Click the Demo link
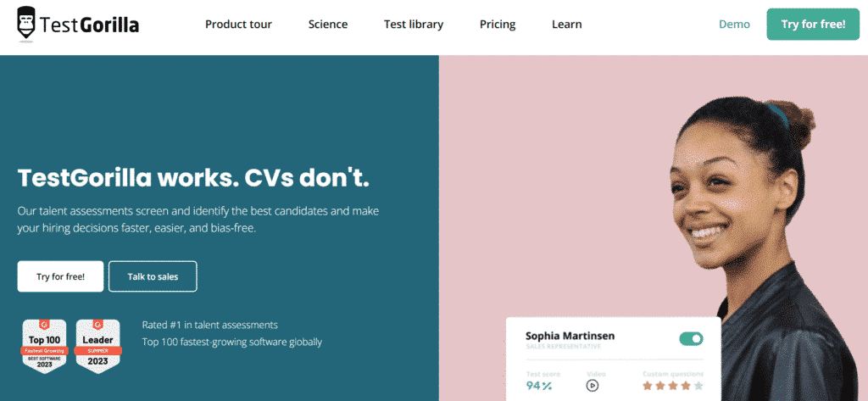The image size is (868, 401). (x=734, y=25)
